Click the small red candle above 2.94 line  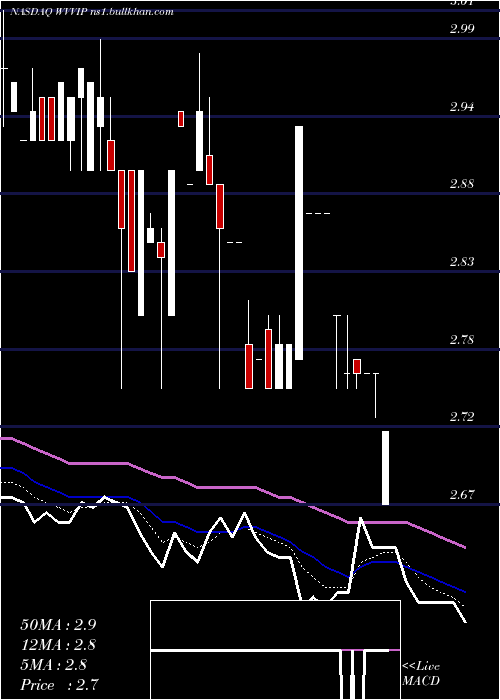181,119
